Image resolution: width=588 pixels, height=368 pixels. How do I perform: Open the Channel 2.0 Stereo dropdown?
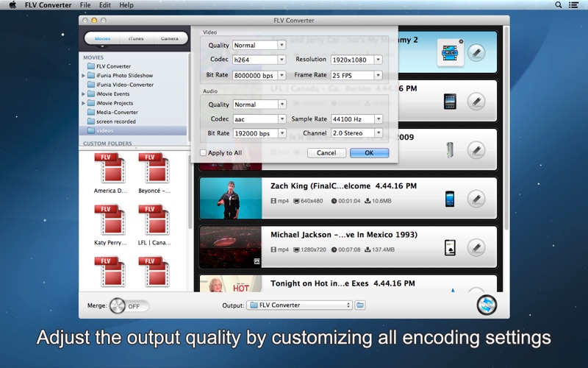point(356,133)
